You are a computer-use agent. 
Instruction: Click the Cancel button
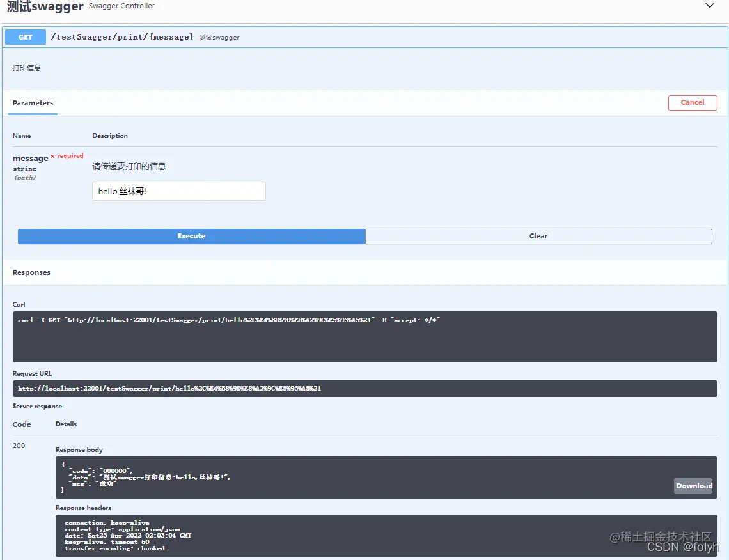pyautogui.click(x=693, y=103)
